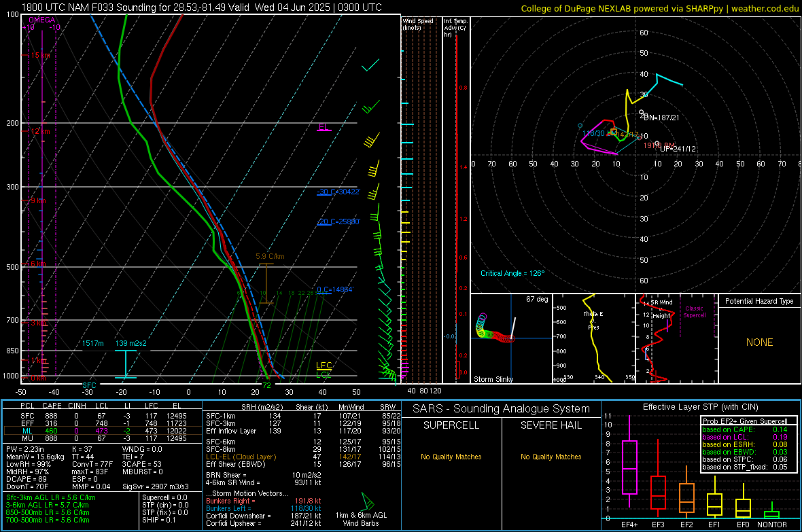Screen dimensions: 802x532
Task: Click the 'SEVERE HAIL' column heading
Action: (551, 425)
